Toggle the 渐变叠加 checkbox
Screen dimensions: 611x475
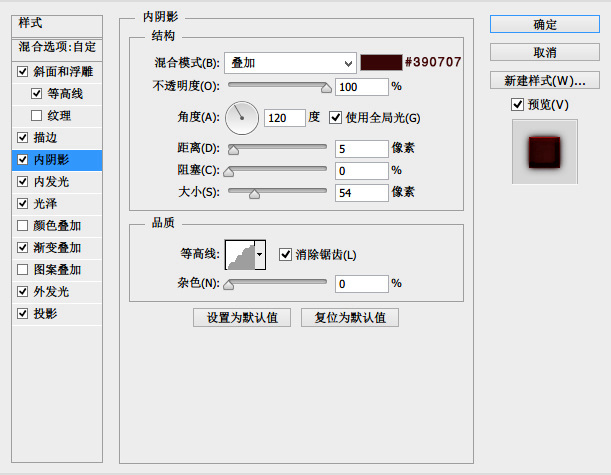coord(23,247)
